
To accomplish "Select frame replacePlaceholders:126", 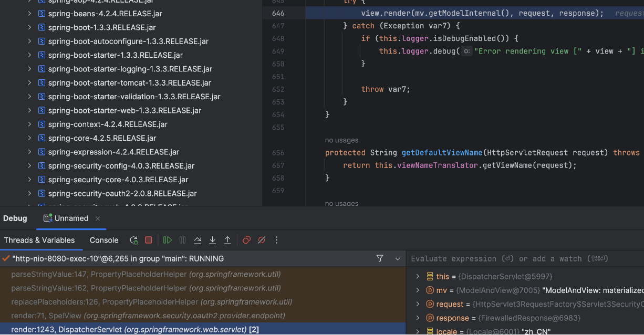I will (x=203, y=302).
